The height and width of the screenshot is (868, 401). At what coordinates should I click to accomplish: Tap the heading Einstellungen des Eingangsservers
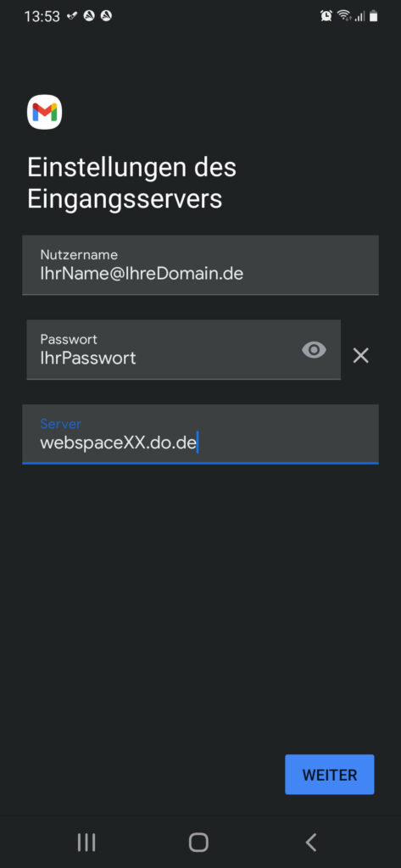(x=131, y=183)
